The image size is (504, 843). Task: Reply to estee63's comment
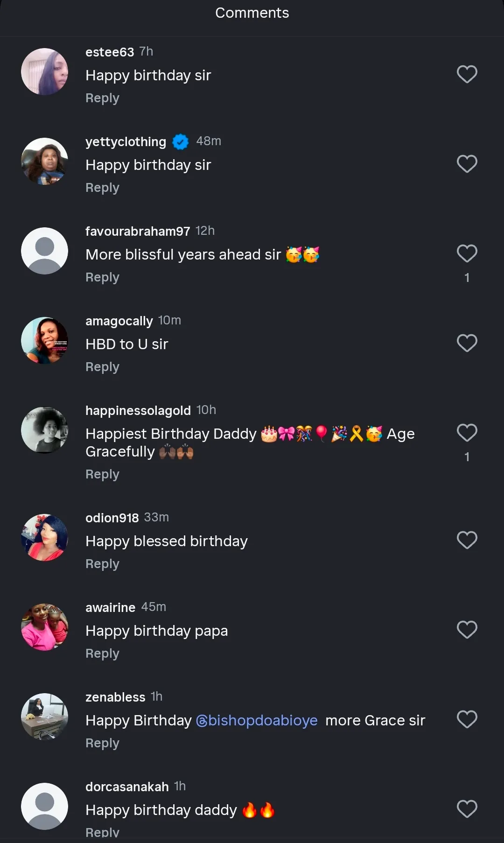102,98
